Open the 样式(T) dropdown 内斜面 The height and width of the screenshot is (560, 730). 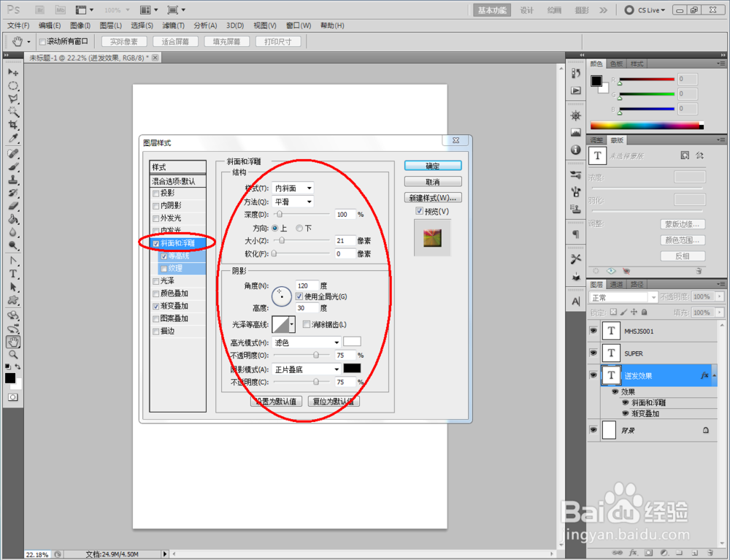pos(293,188)
